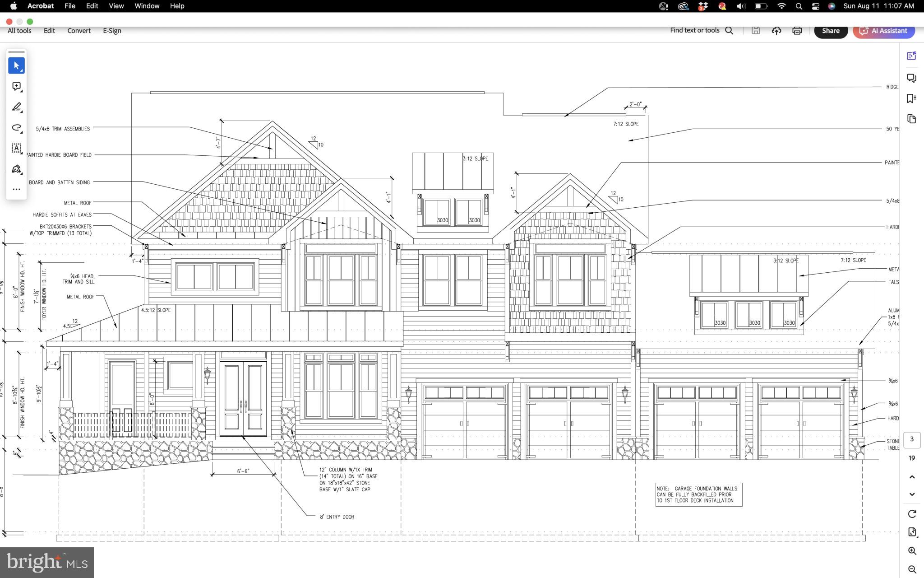
Task: Open the comments panel icon
Action: tap(911, 78)
